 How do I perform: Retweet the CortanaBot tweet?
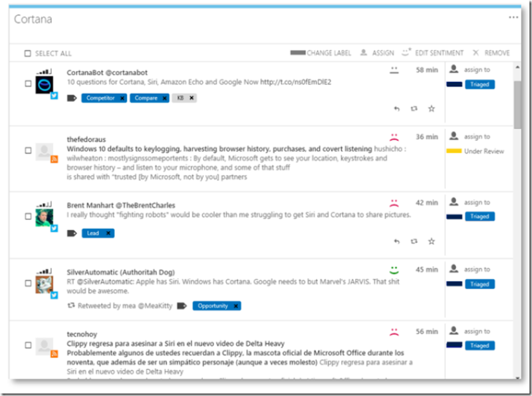click(414, 108)
